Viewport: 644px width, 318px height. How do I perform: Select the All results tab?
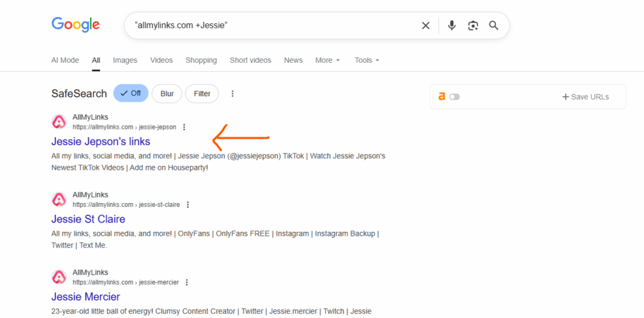(x=96, y=60)
